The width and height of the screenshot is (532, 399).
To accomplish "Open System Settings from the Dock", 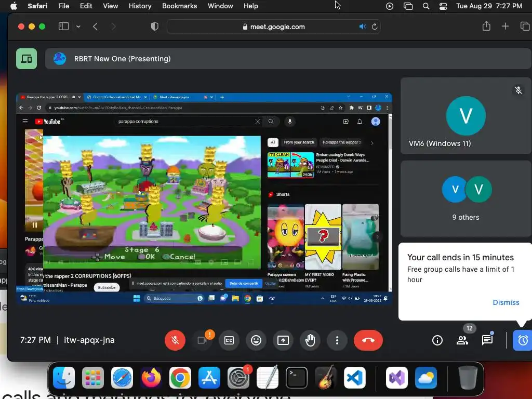I will (238, 378).
